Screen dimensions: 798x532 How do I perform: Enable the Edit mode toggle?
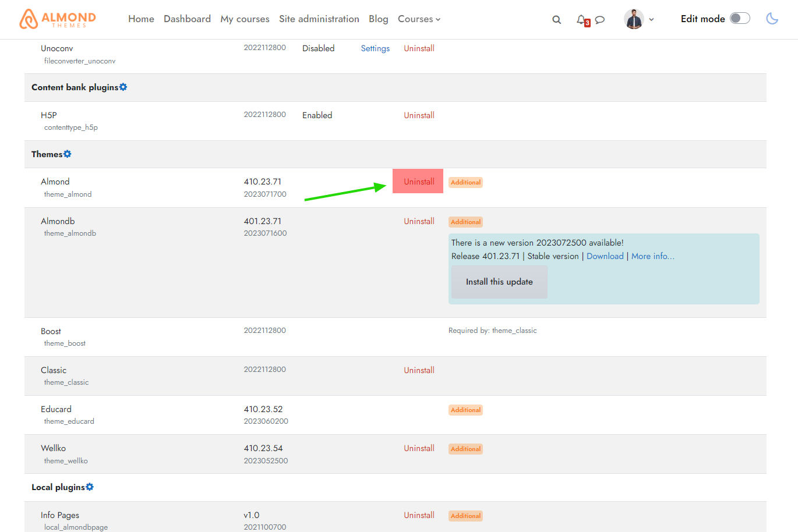[739, 18]
